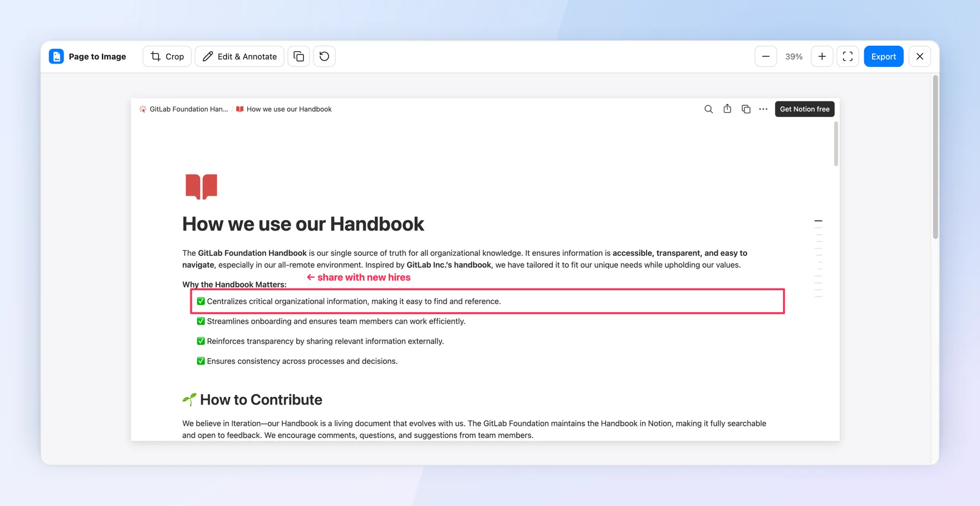The height and width of the screenshot is (506, 980).
Task: Copy image using the copy icon in toolbar
Action: tap(299, 56)
